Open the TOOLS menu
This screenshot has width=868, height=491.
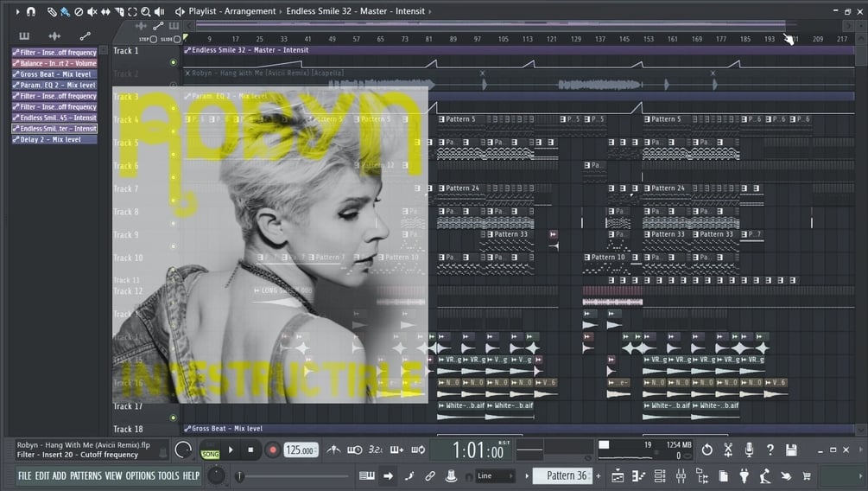point(168,475)
